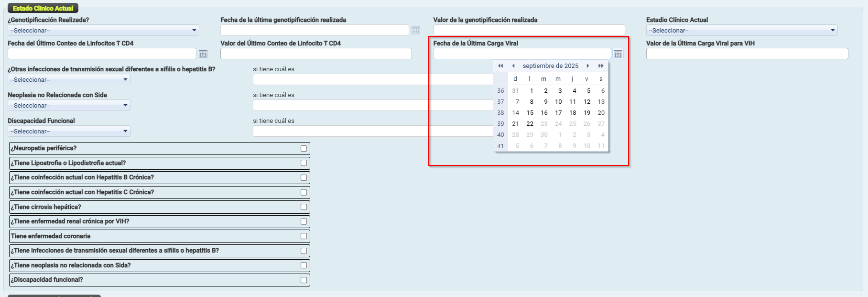The width and height of the screenshot is (868, 297).
Task: Open calendar icon for Última Carga Viral date
Action: coord(618,54)
